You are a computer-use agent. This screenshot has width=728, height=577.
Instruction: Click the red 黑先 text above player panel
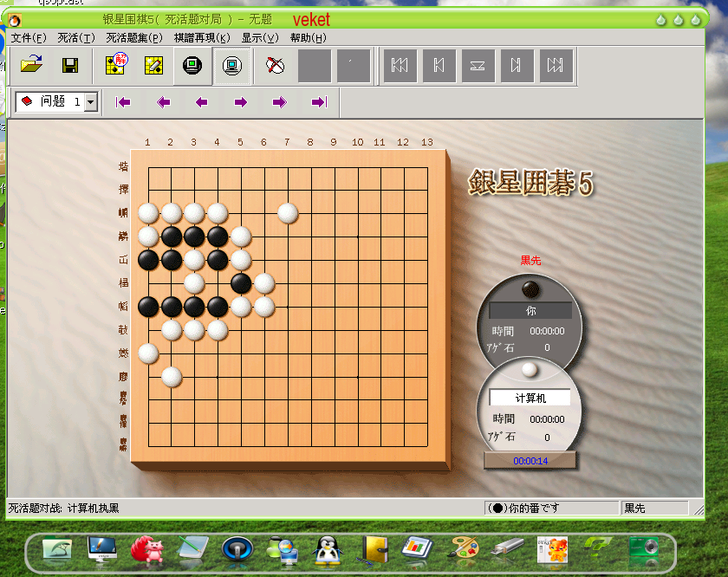[530, 261]
